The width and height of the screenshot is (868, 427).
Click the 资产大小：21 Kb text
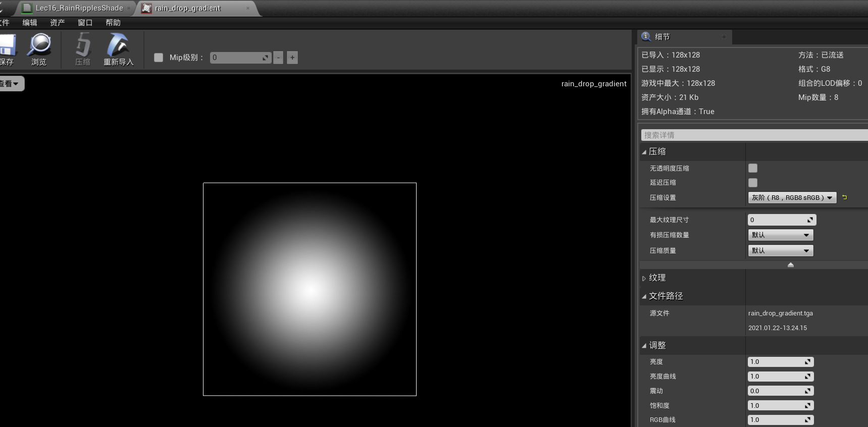(x=670, y=97)
